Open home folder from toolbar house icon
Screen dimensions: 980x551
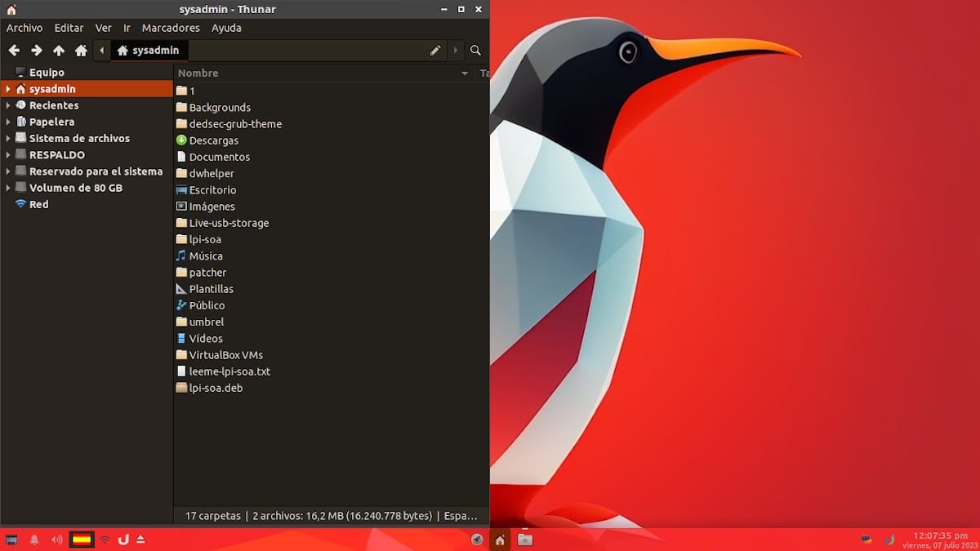81,51
